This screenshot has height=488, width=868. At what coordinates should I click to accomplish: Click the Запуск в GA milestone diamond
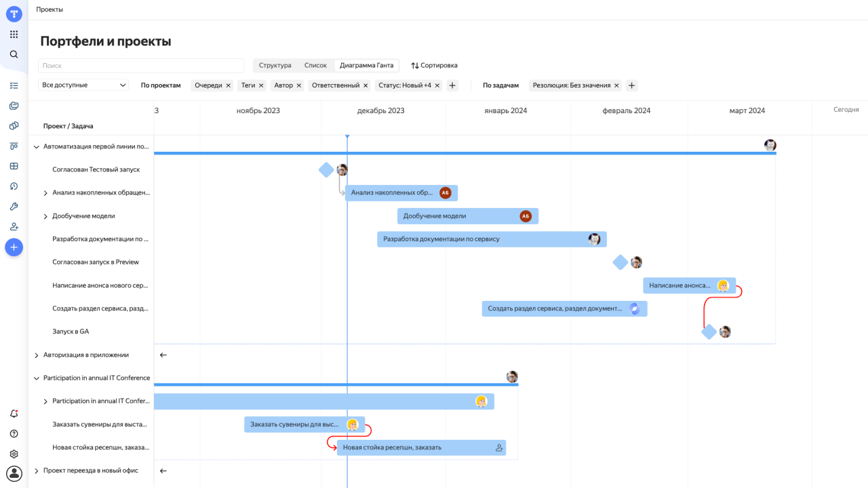click(709, 332)
